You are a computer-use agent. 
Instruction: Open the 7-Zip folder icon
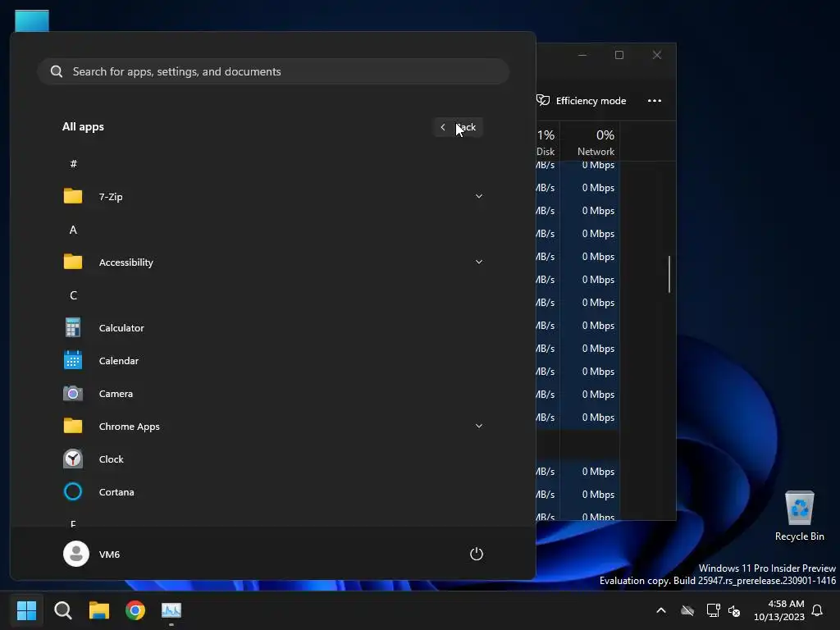point(73,196)
